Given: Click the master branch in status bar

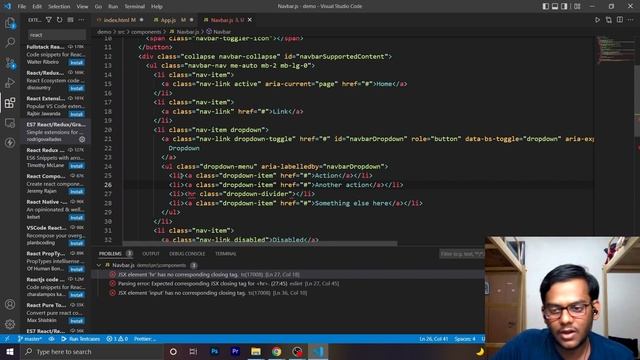Looking at the screenshot, I should tap(29, 339).
